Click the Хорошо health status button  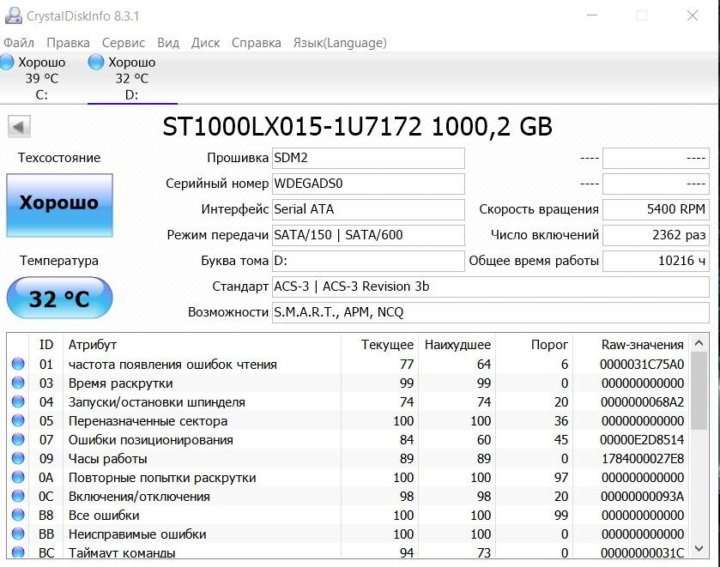pos(59,204)
